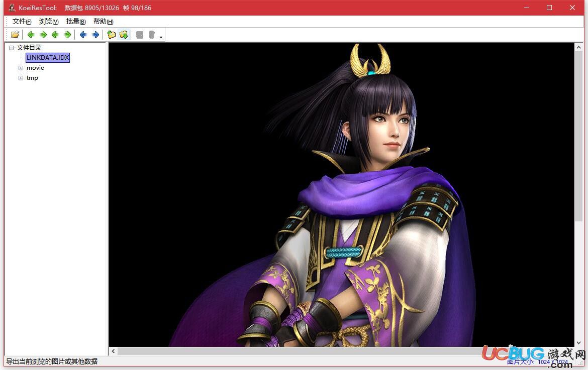Click the green left arrow beside the open-folder icon
Image resolution: width=588 pixels, height=370 pixels.
[31, 35]
